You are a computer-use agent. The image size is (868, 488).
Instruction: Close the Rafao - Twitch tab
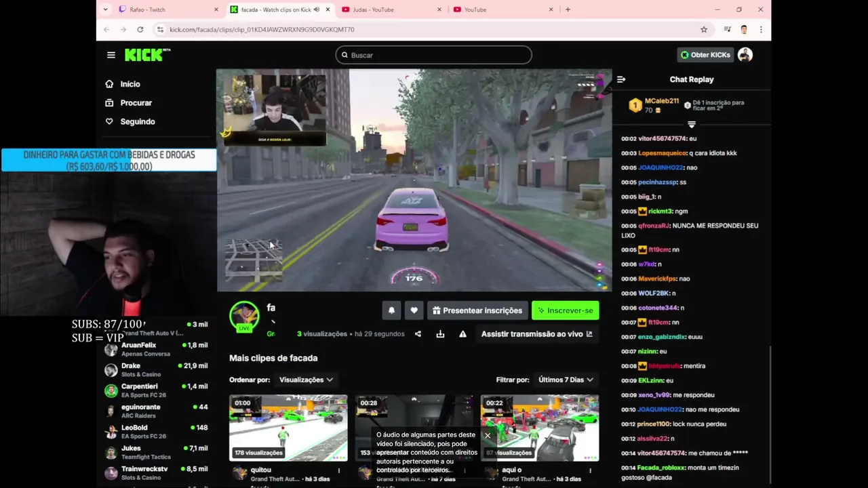click(x=216, y=9)
